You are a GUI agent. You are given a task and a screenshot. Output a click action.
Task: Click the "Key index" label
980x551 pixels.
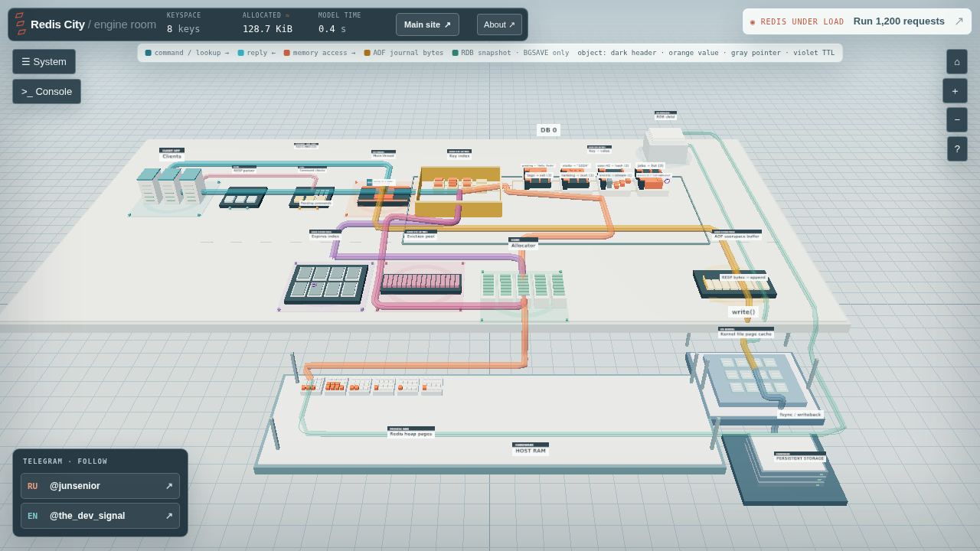[x=459, y=156]
